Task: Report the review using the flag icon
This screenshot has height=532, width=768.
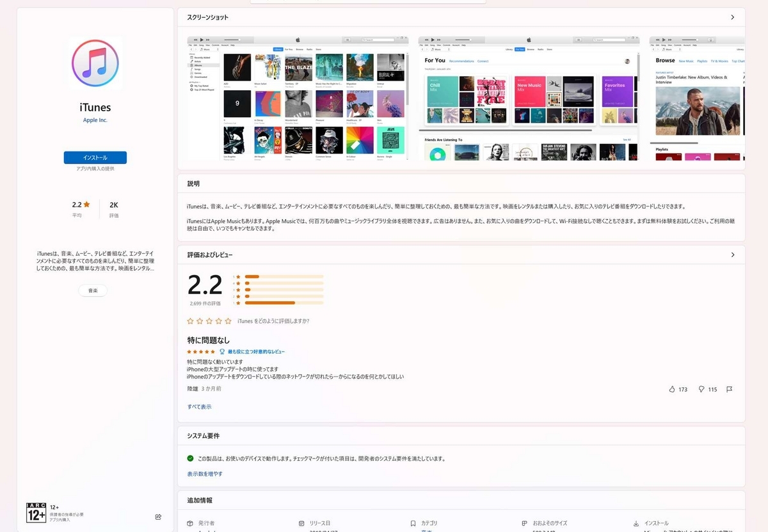Action: point(729,389)
